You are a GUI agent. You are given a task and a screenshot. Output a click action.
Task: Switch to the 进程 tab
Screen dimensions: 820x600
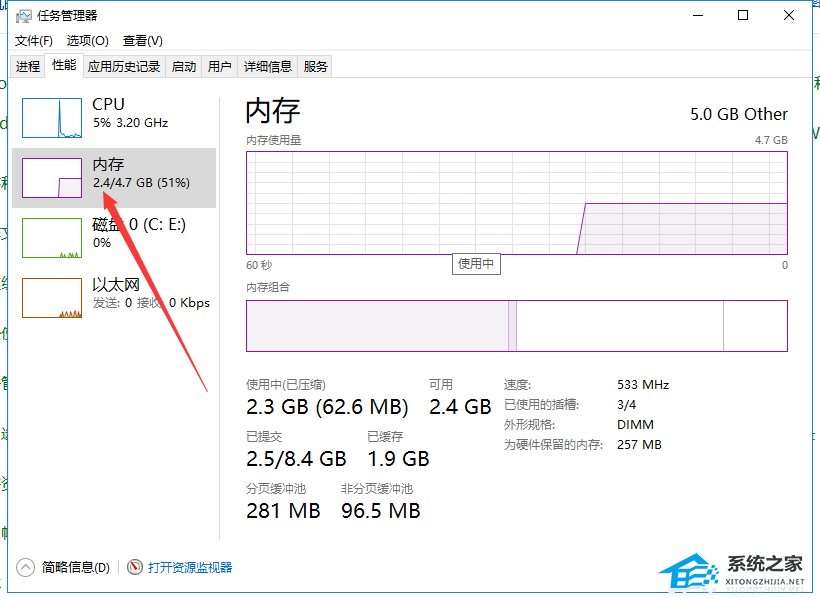(28, 67)
